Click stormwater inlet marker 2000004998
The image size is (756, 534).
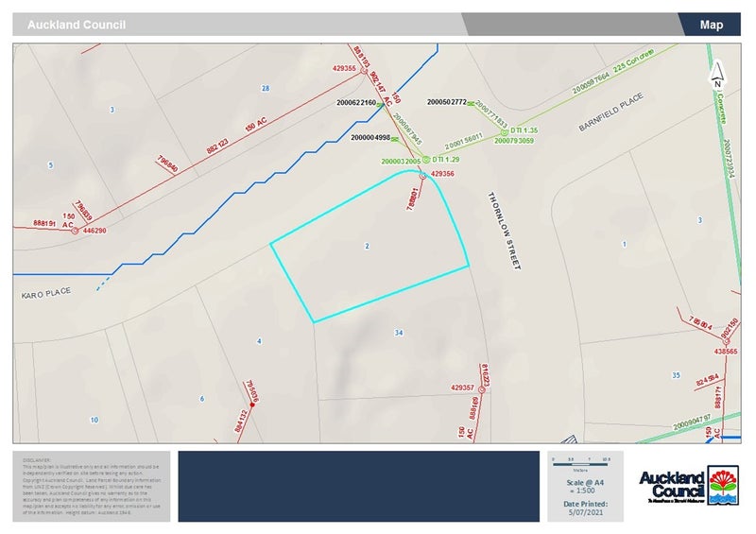click(395, 138)
